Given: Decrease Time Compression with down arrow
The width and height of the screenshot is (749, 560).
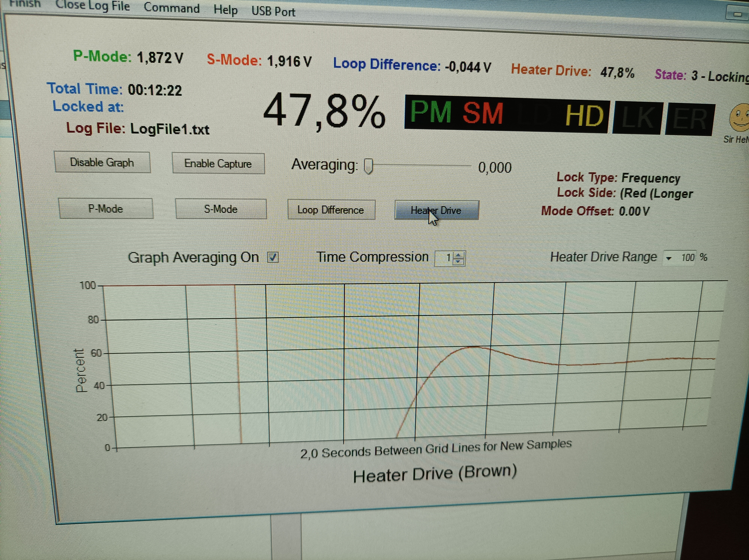Looking at the screenshot, I should click(x=458, y=261).
